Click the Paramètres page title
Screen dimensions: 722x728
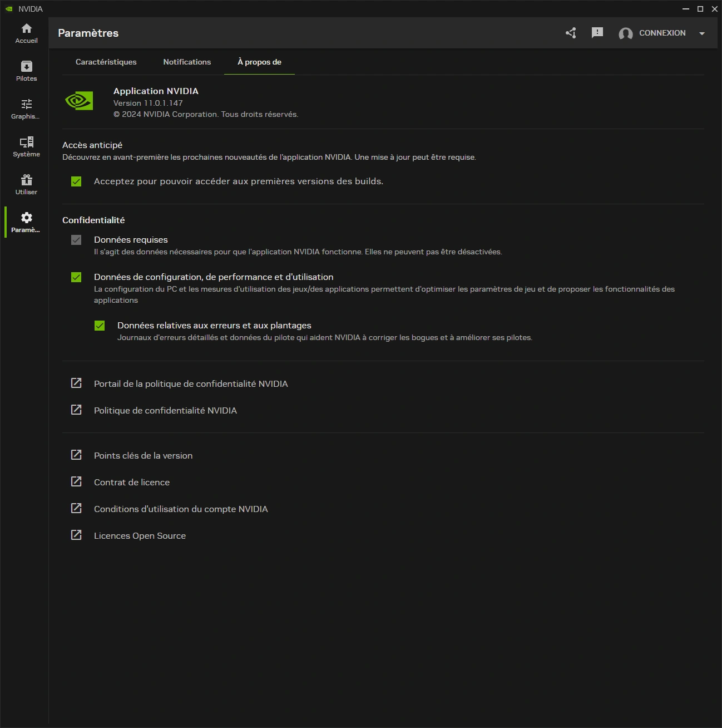(88, 33)
